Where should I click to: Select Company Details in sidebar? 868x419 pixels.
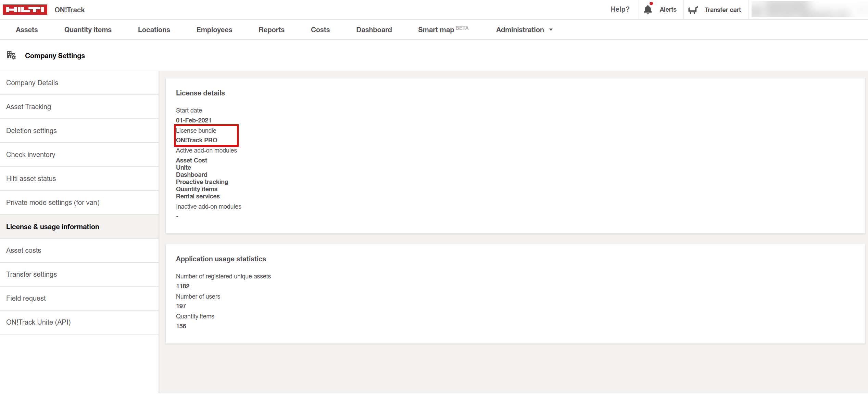tap(32, 83)
